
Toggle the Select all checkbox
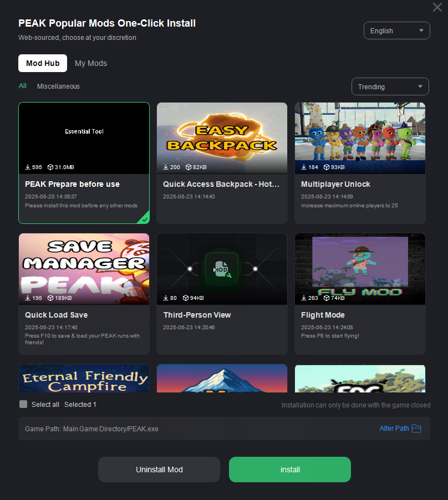[23, 404]
